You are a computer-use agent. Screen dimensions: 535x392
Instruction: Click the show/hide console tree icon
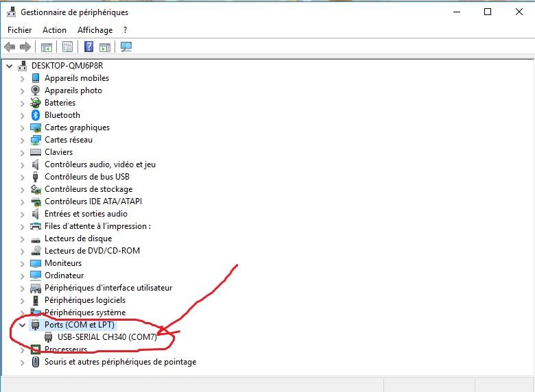point(47,47)
